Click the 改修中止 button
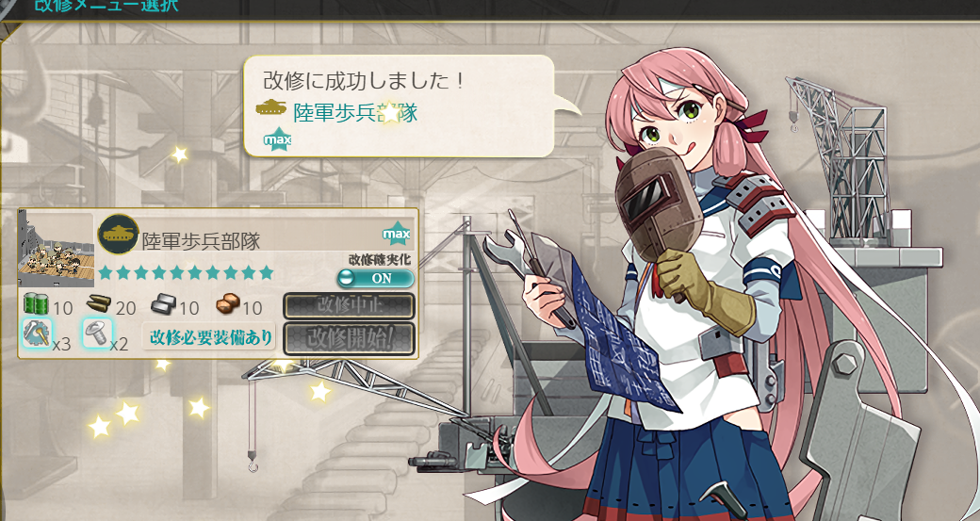This screenshot has height=521, width=980. click(x=349, y=306)
